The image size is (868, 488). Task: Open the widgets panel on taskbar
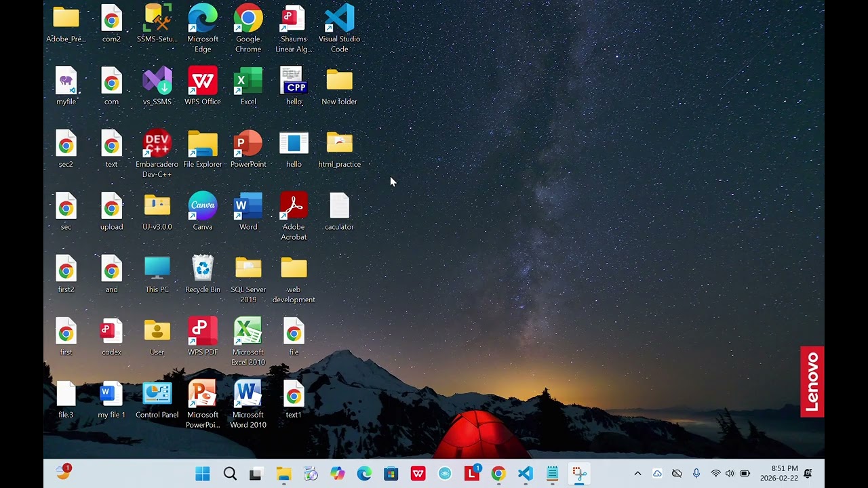63,472
